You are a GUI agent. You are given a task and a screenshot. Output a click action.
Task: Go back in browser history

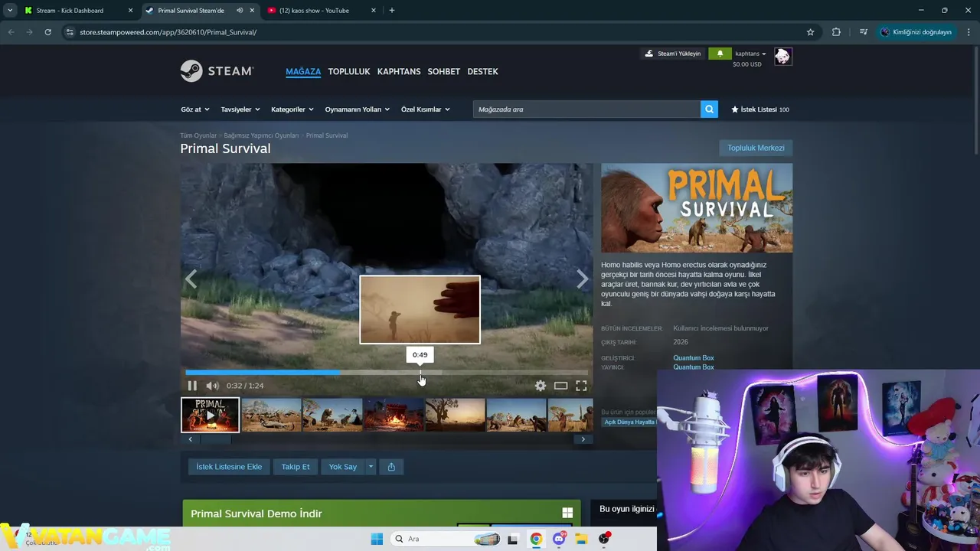pos(11,32)
